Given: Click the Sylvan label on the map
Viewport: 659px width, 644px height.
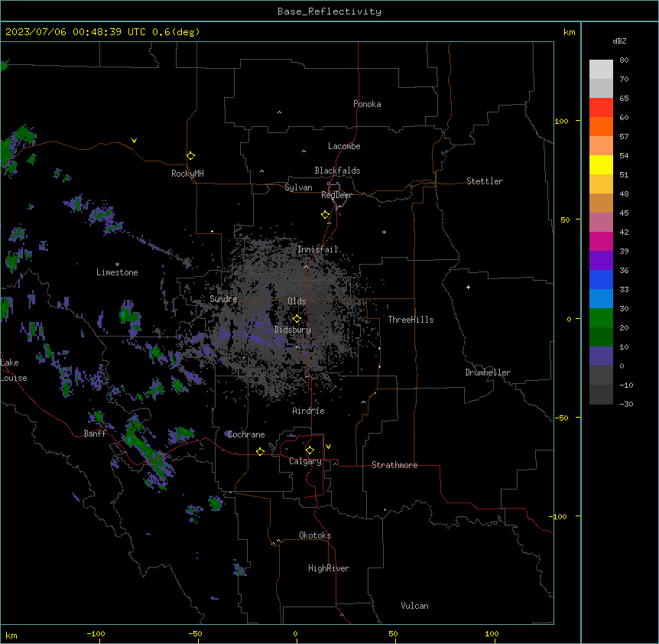Looking at the screenshot, I should click(x=298, y=187).
